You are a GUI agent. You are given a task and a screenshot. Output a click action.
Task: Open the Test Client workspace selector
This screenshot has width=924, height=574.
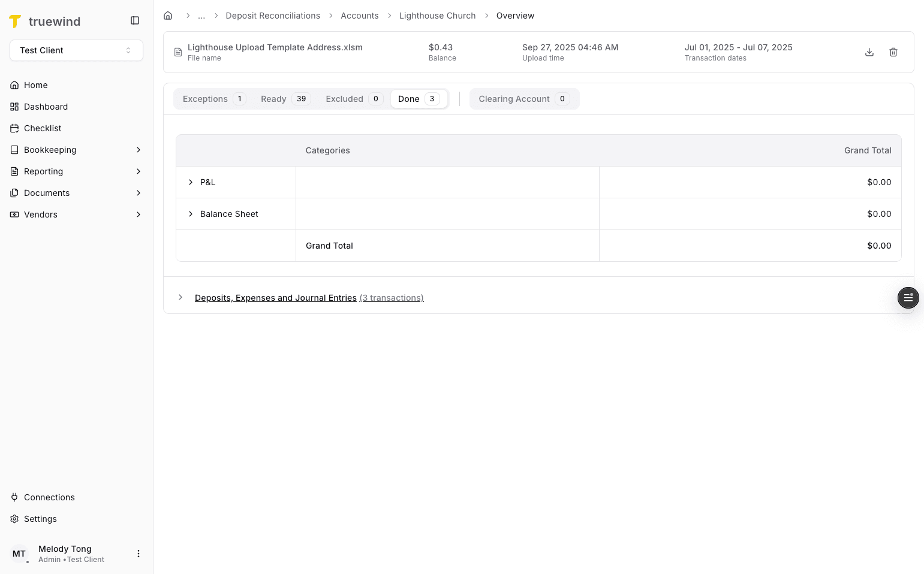76,50
